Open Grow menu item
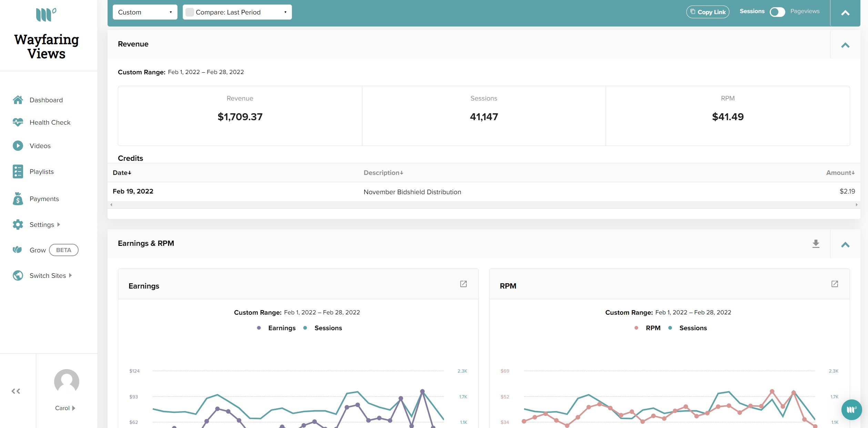Screen dimensions: 868x428 (x=38, y=250)
